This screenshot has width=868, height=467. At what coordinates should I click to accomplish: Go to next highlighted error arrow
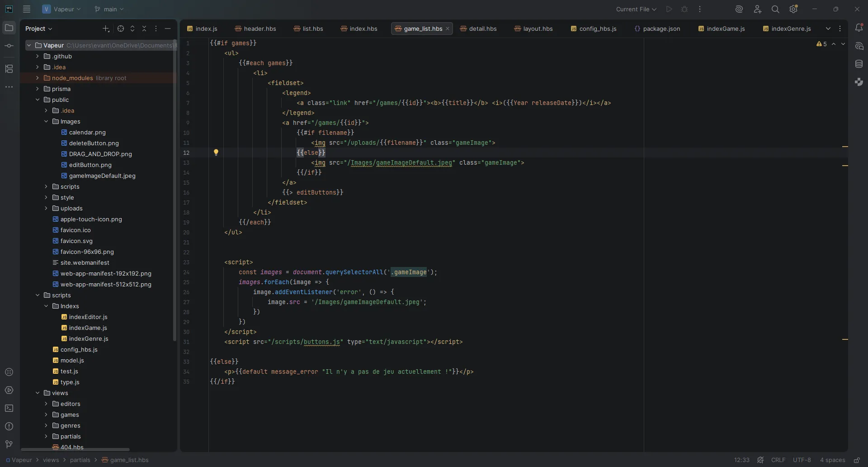pyautogui.click(x=843, y=44)
